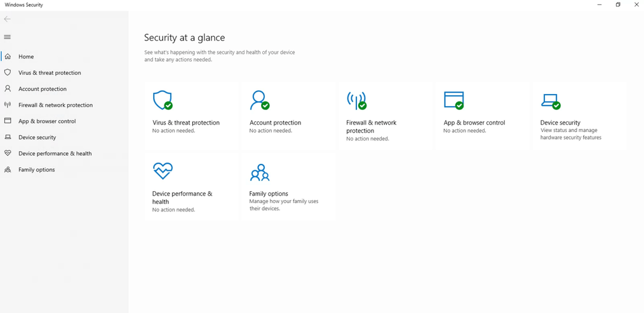Click 'Manage how your family uses their devices' text
The image size is (644, 313).
(284, 205)
